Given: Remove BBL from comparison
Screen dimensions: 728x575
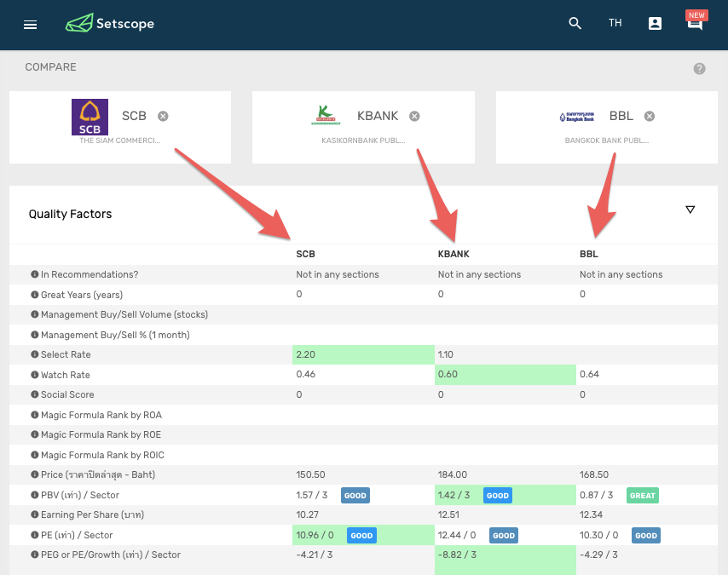Looking at the screenshot, I should click(x=650, y=116).
